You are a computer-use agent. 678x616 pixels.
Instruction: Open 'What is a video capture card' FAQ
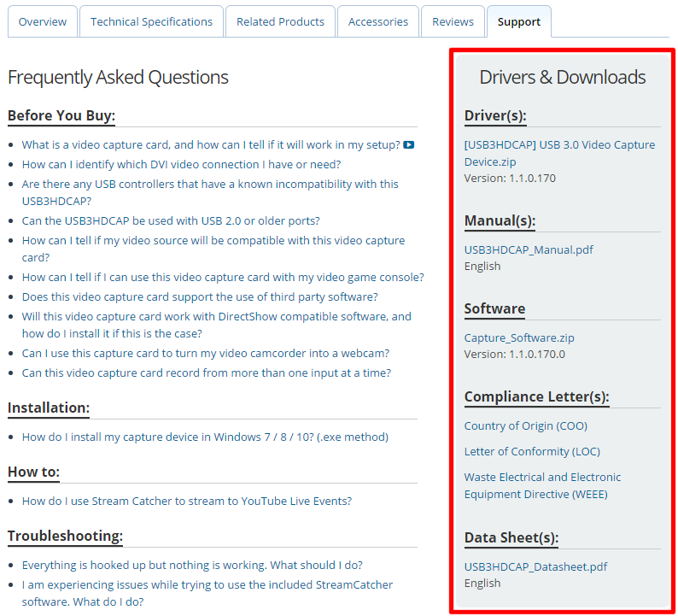(211, 145)
